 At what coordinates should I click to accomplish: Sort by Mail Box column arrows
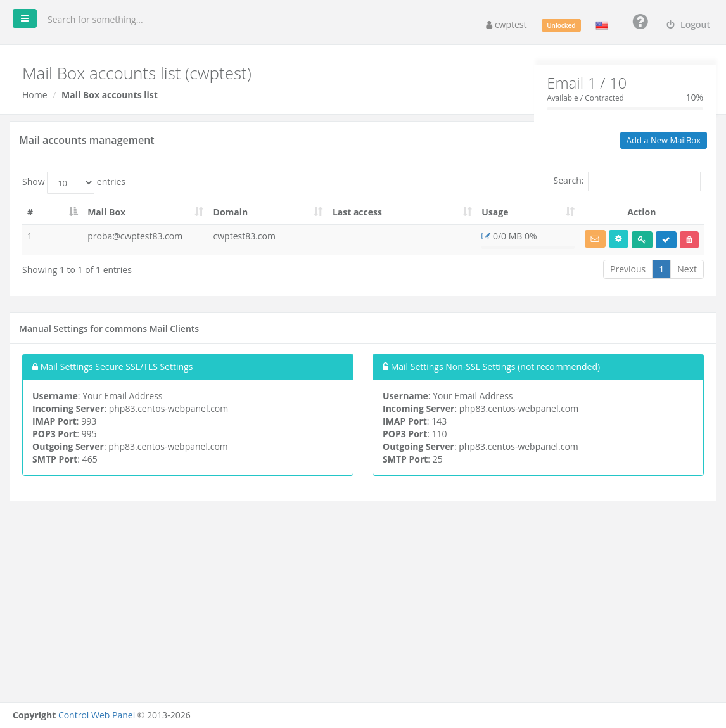(199, 212)
